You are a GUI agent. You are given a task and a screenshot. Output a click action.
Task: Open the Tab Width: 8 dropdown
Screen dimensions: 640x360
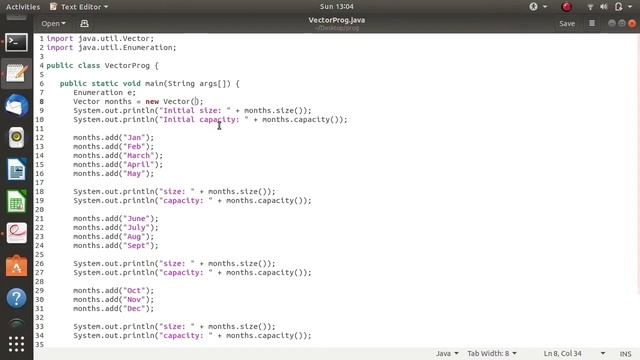[x=492, y=353]
